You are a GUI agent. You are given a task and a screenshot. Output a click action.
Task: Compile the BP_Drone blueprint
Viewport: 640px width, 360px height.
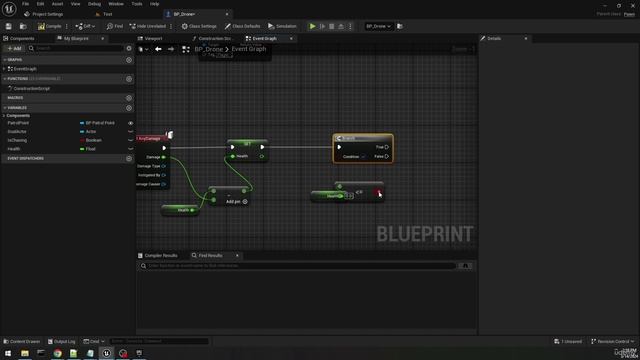click(49, 26)
